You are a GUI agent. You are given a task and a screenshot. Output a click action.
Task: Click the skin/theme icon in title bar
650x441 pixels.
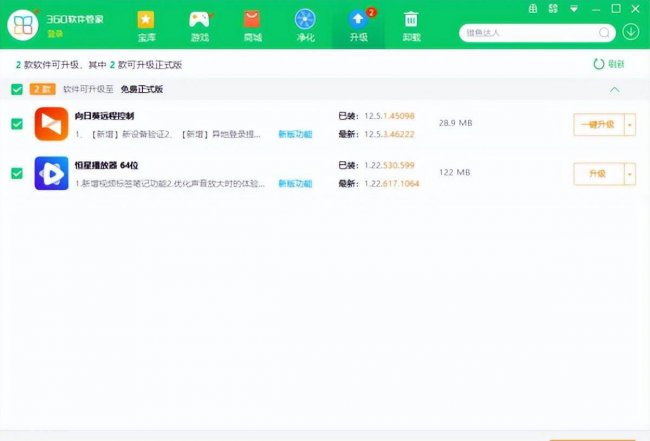click(553, 9)
